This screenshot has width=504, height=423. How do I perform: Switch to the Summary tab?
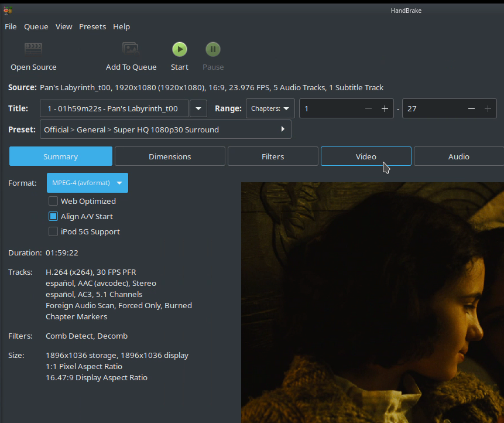point(61,156)
